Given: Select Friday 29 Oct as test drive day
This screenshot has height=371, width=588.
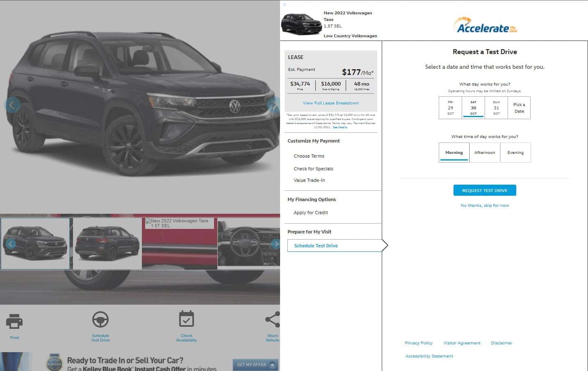Looking at the screenshot, I should (450, 108).
